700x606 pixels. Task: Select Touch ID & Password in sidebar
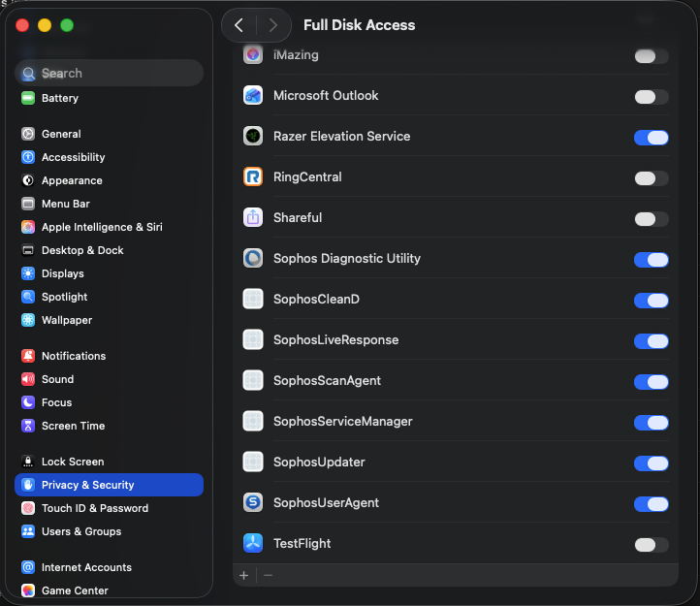[x=94, y=508]
